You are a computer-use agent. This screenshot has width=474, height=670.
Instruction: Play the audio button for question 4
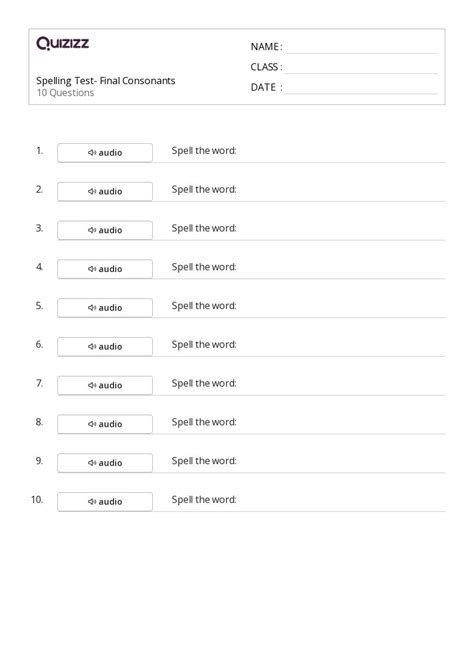click(x=105, y=269)
